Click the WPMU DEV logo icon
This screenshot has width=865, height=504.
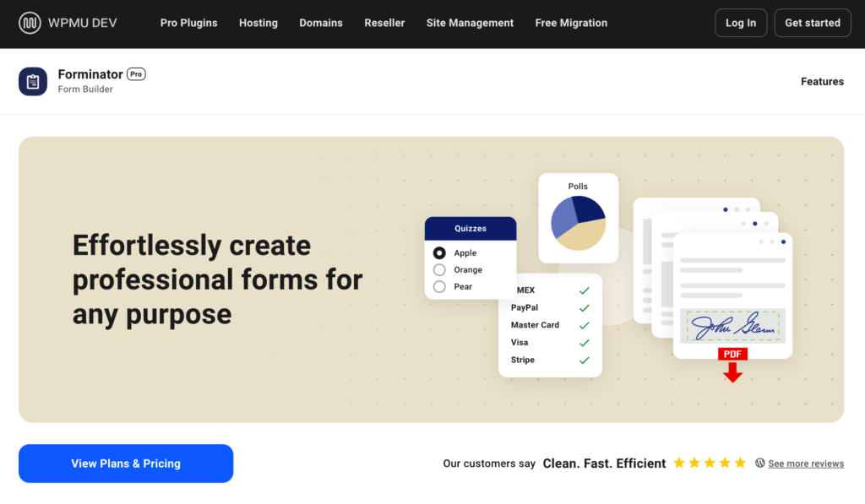click(30, 23)
